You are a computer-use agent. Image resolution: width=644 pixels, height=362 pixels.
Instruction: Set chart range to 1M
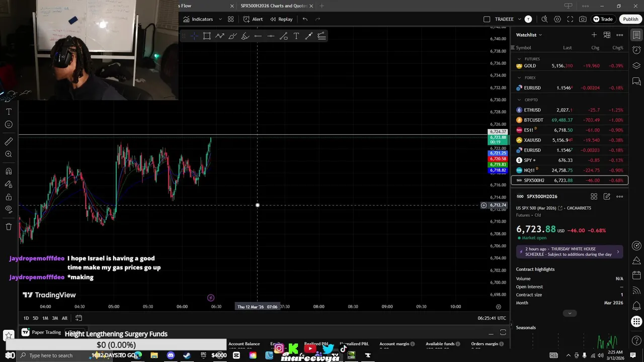point(45,318)
